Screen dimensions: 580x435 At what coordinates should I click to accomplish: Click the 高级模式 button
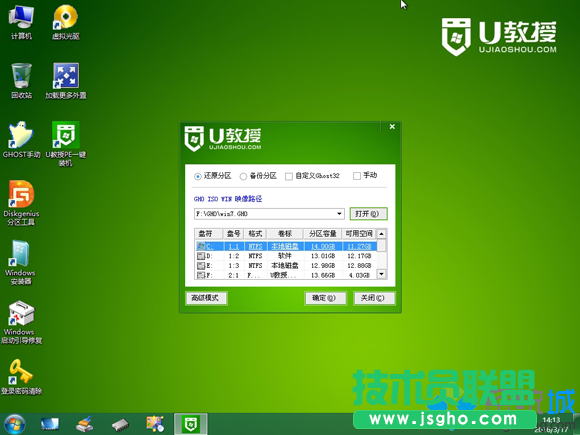pos(206,298)
